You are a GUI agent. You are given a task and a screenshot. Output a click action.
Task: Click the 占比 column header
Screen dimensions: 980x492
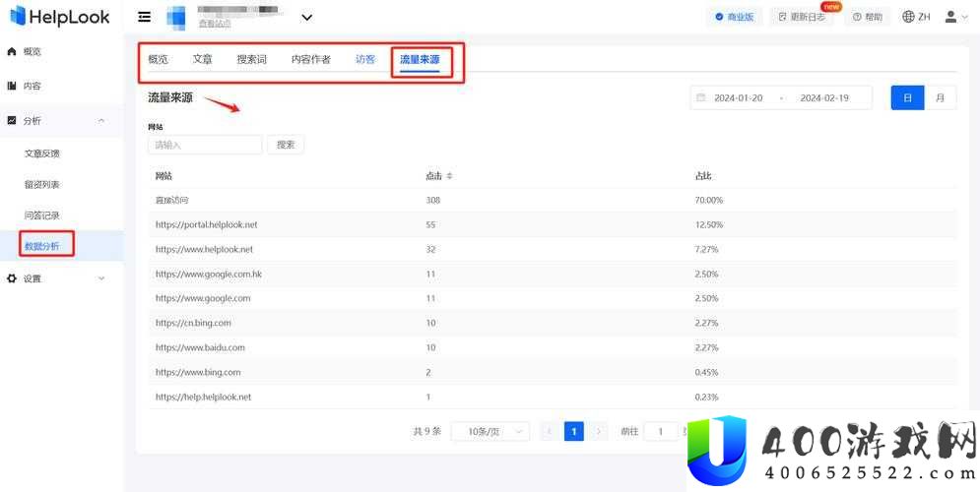click(x=703, y=176)
